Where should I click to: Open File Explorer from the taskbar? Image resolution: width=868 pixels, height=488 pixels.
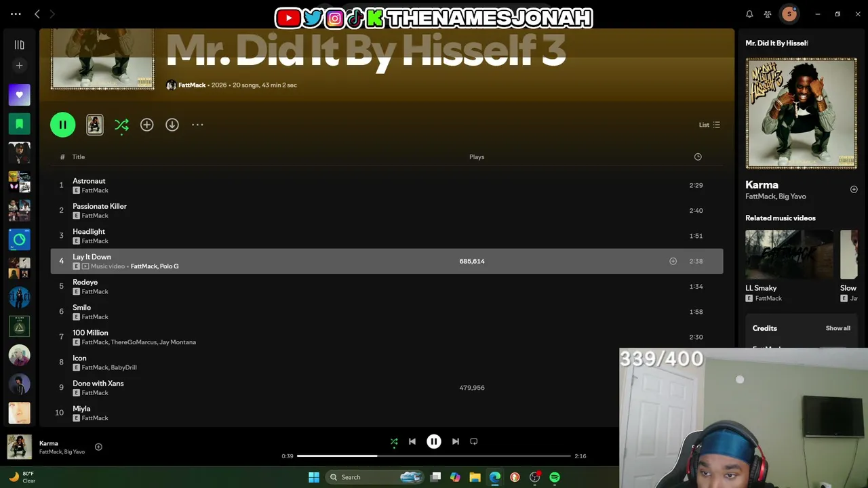pyautogui.click(x=475, y=477)
